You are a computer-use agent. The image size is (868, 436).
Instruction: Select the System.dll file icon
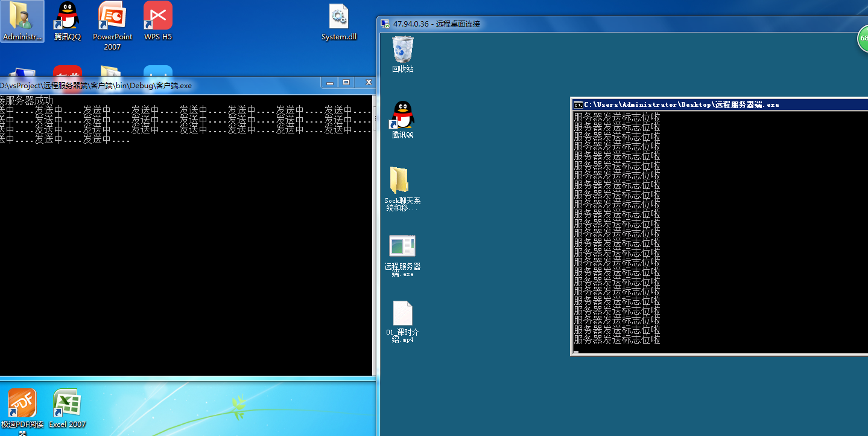pos(339,22)
